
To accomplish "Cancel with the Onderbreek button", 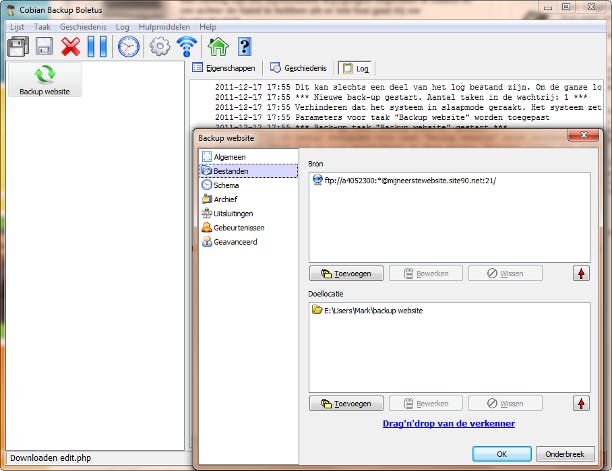I will tap(565, 454).
